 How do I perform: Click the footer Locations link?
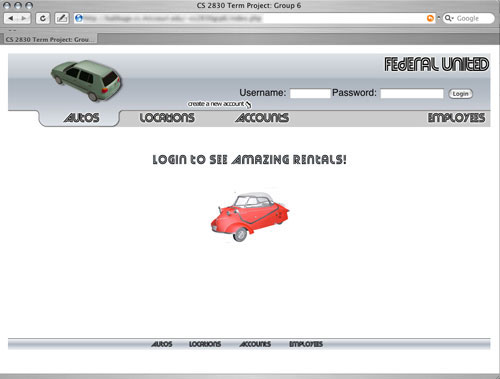[205, 344]
